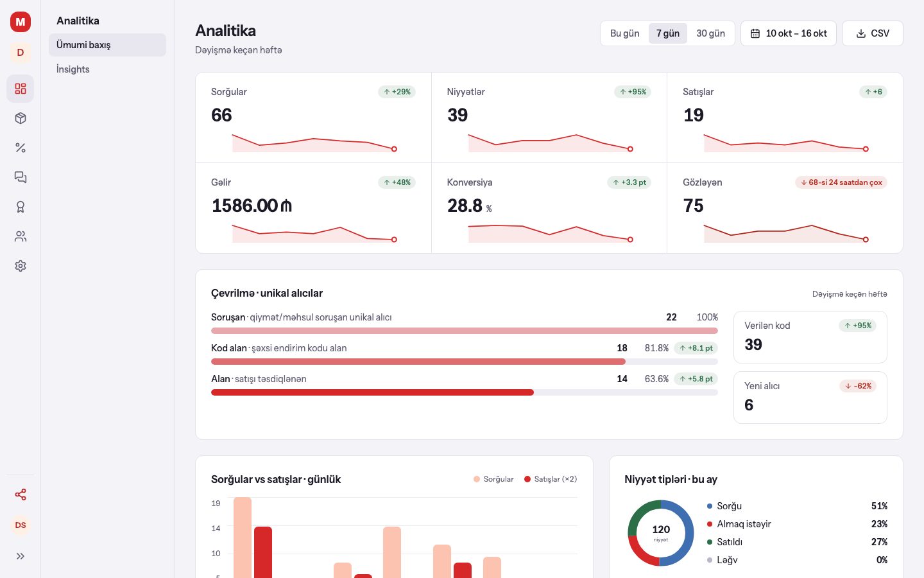The height and width of the screenshot is (578, 924).
Task: Open the DS user avatar
Action: (21, 525)
